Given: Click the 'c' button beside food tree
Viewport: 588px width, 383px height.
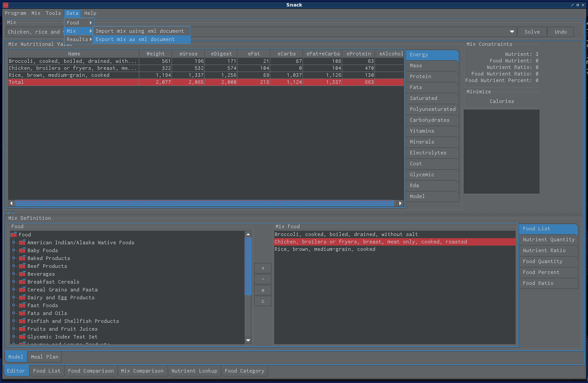Looking at the screenshot, I should [x=263, y=301].
